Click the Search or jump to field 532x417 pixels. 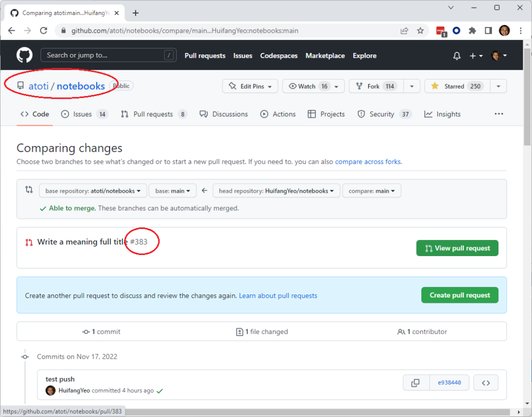click(x=108, y=55)
